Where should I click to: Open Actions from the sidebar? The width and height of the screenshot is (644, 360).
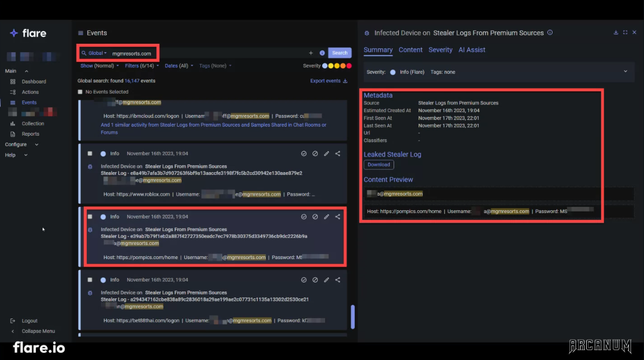pyautogui.click(x=30, y=93)
